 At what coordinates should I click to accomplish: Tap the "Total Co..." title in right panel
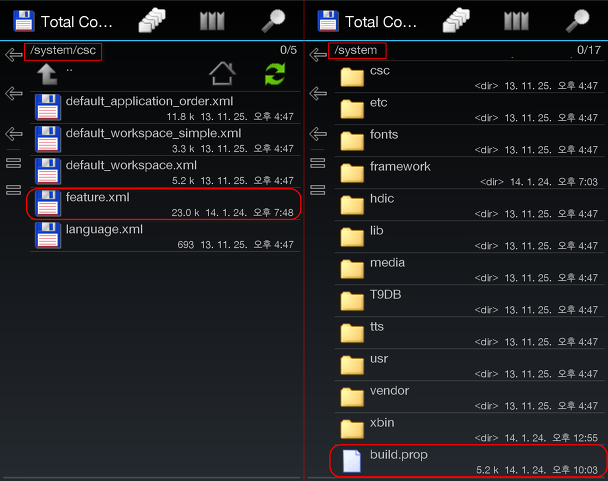[380, 22]
